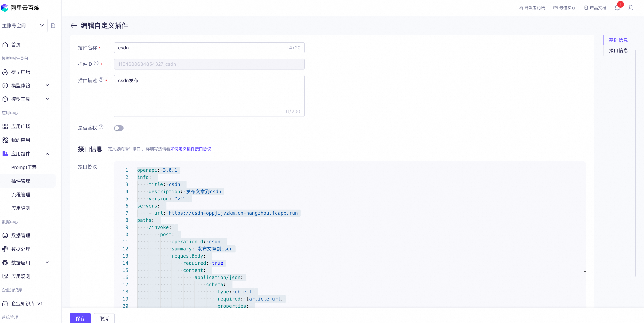644x323 pixels.
Task: Click the 保存 button
Action: pos(80,318)
